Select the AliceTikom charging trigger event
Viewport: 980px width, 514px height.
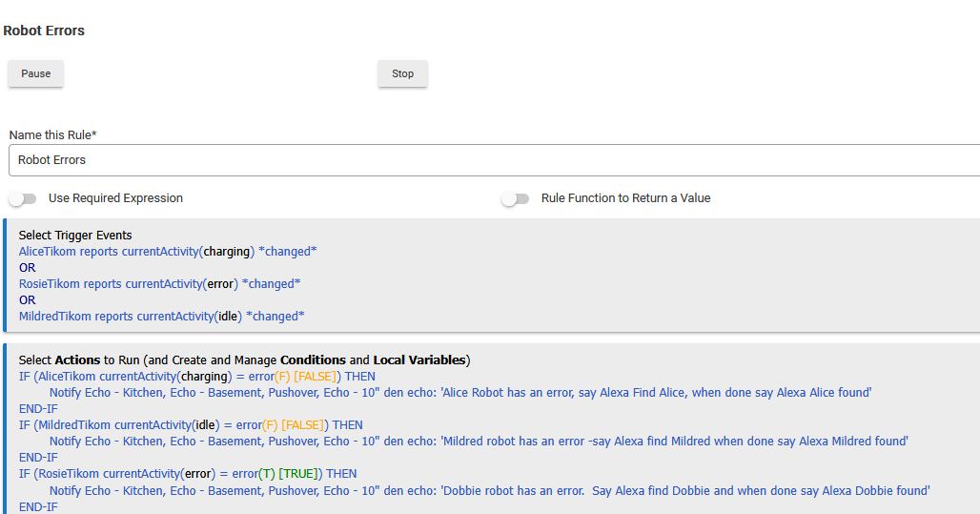(168, 252)
